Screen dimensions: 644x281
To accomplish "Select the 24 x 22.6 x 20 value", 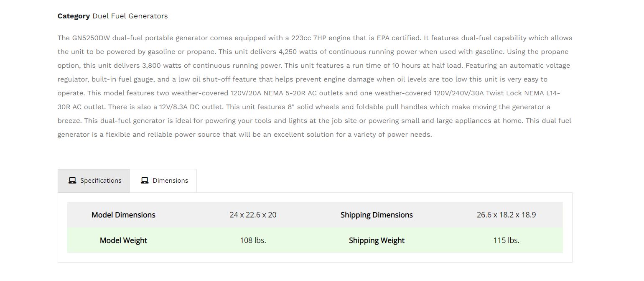I will [253, 215].
